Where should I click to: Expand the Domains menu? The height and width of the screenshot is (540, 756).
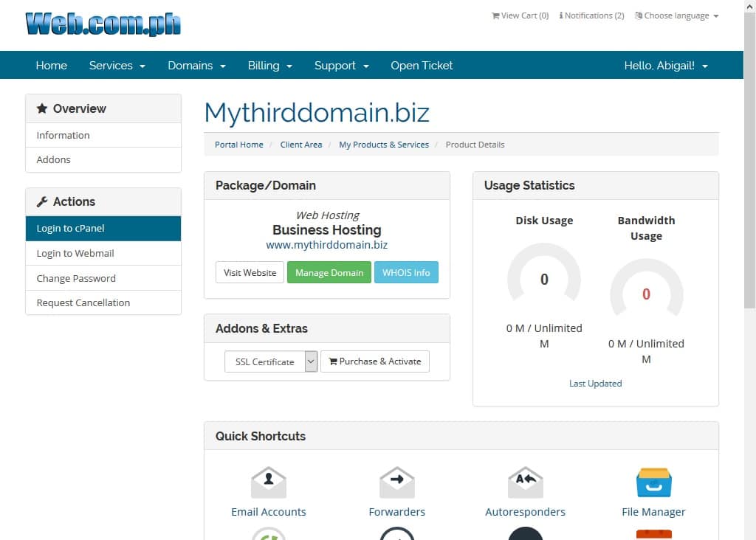coord(196,66)
